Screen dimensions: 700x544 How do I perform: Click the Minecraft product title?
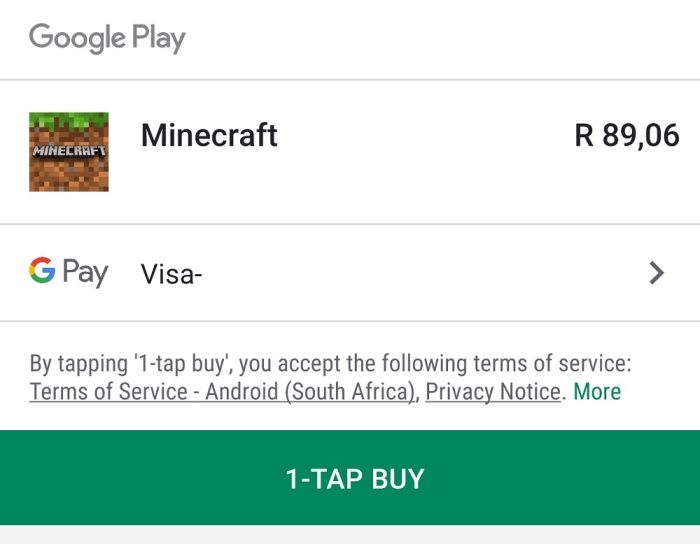pos(209,135)
